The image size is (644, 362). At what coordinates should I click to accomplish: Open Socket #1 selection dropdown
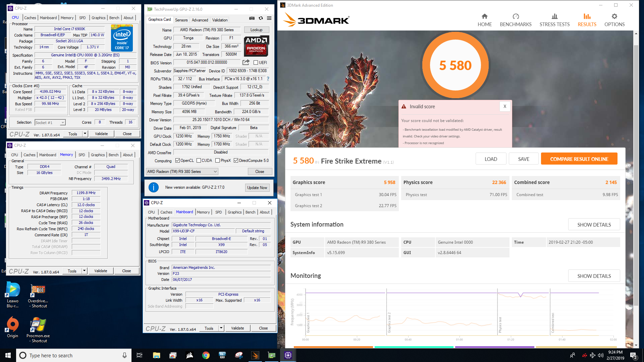pyautogui.click(x=50, y=123)
